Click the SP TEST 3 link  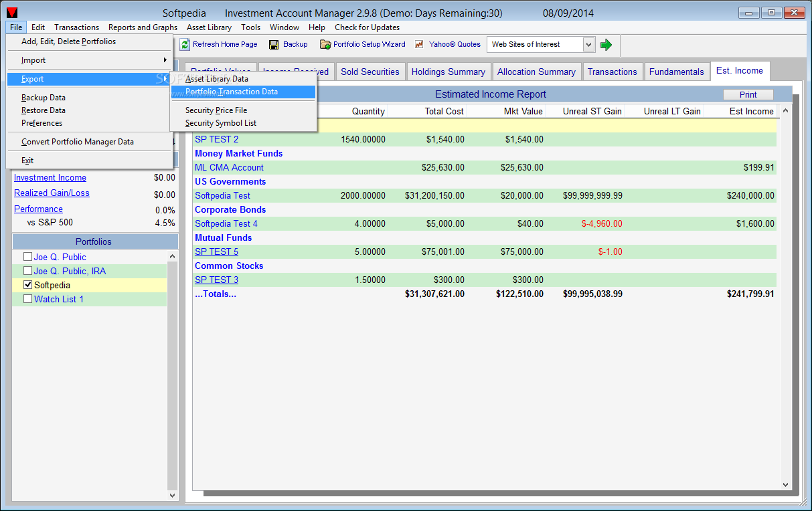coord(216,280)
